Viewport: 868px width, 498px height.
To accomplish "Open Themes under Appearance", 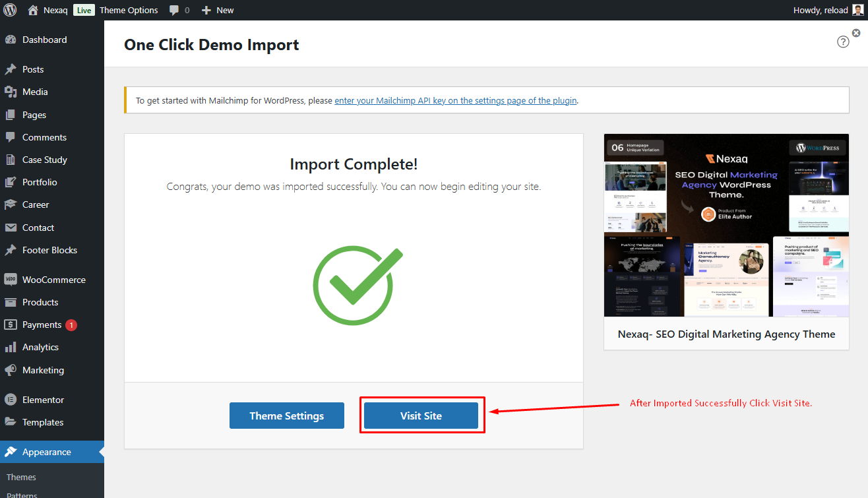I will [21, 477].
